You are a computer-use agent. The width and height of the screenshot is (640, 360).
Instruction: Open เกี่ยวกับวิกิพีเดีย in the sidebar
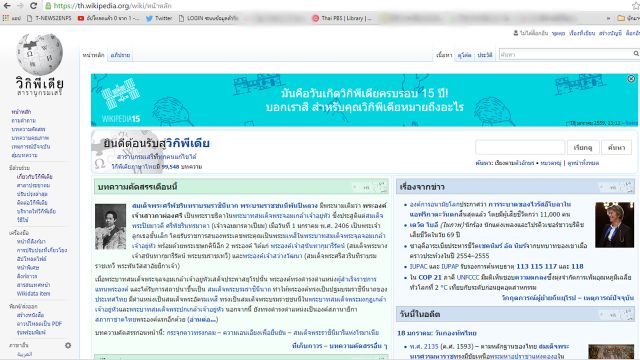(x=35, y=177)
